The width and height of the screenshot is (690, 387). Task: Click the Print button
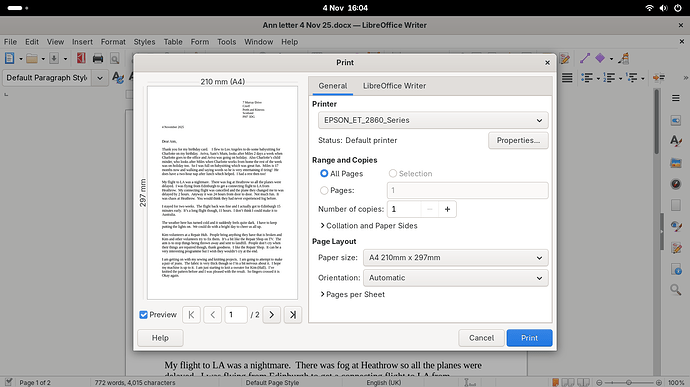529,338
